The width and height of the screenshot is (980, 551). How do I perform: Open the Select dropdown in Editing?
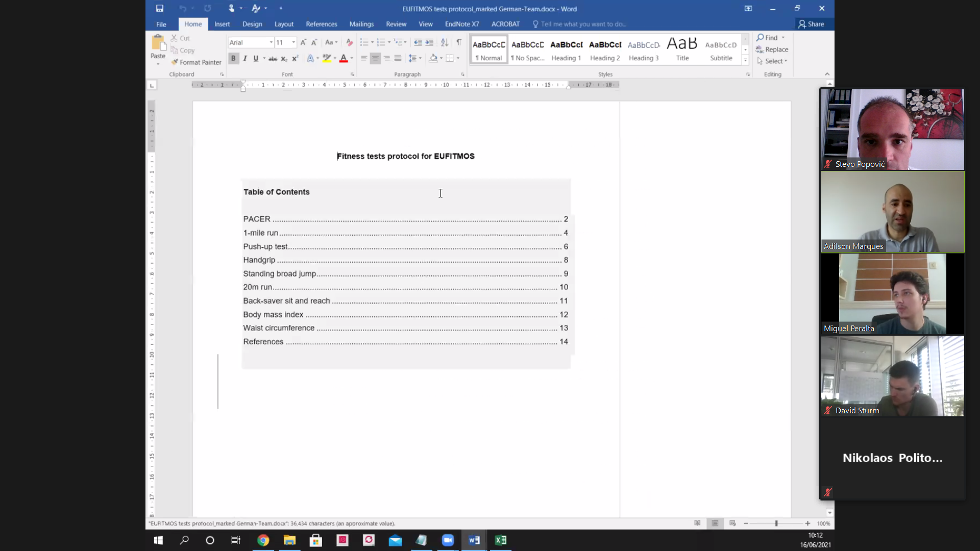(772, 61)
